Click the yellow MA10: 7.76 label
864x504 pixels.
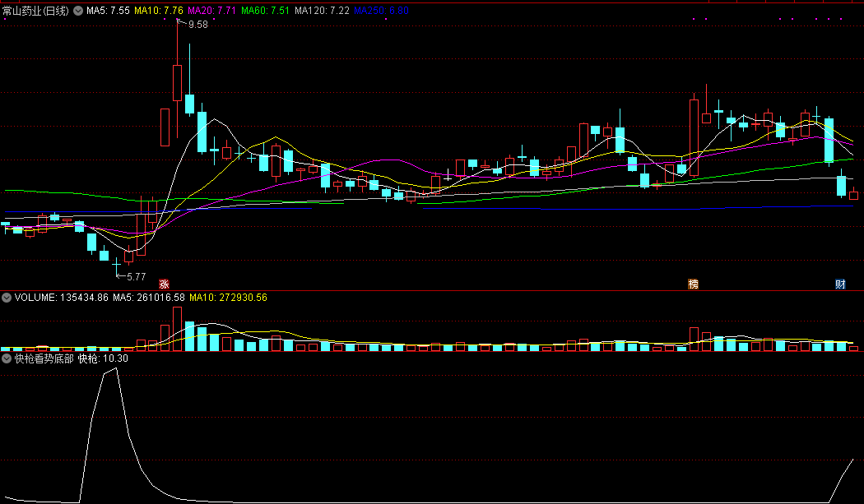(x=159, y=11)
